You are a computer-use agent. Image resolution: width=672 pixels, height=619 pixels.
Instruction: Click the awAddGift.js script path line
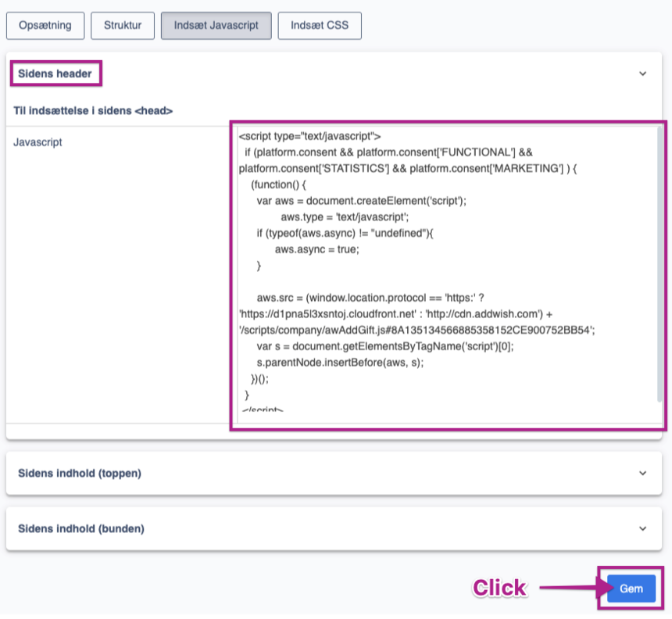click(x=416, y=330)
